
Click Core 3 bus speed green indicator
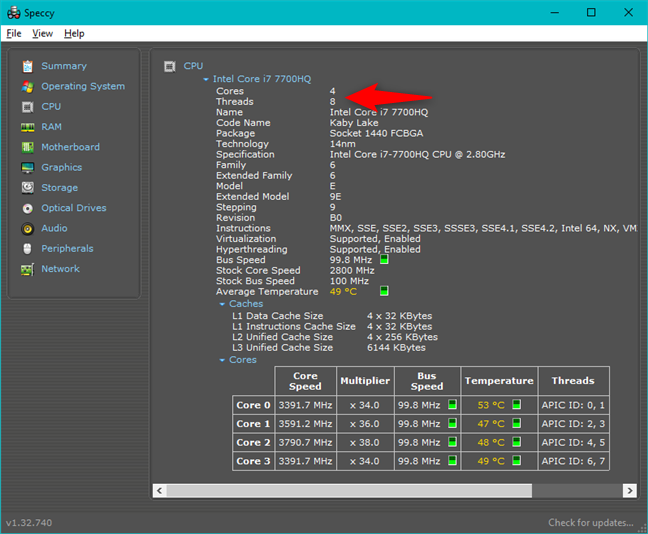point(453,460)
